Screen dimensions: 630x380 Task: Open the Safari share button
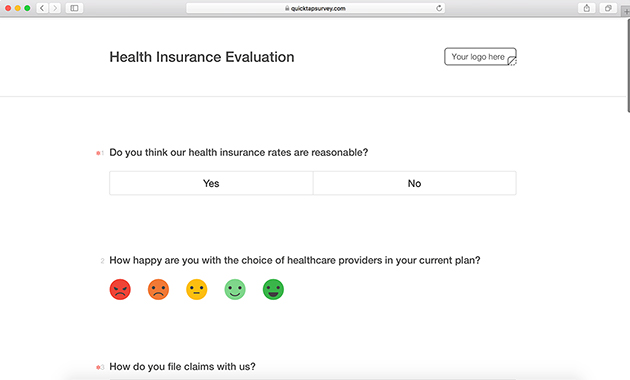point(587,8)
